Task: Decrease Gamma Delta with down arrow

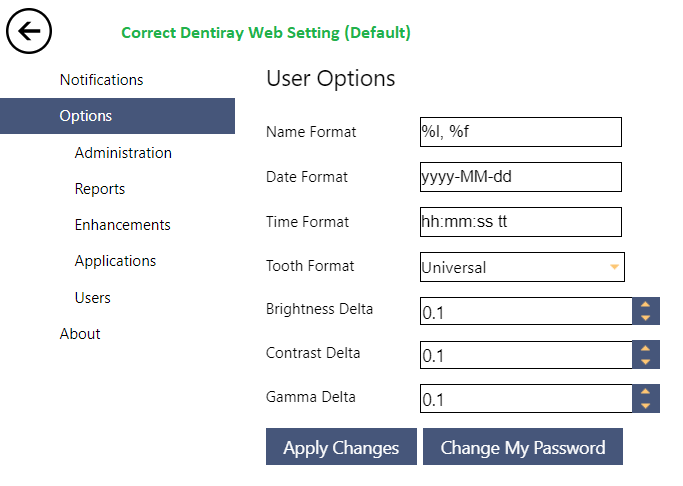Action: point(646,405)
